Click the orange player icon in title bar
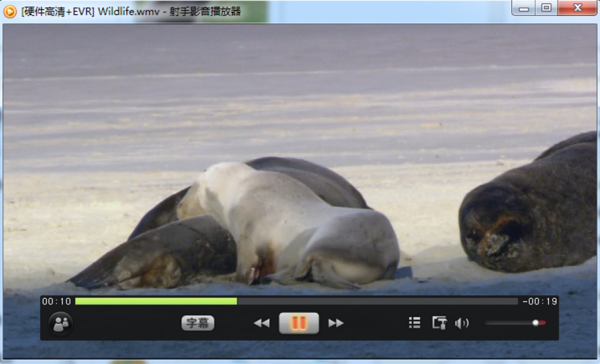600x364 pixels. 10,11
